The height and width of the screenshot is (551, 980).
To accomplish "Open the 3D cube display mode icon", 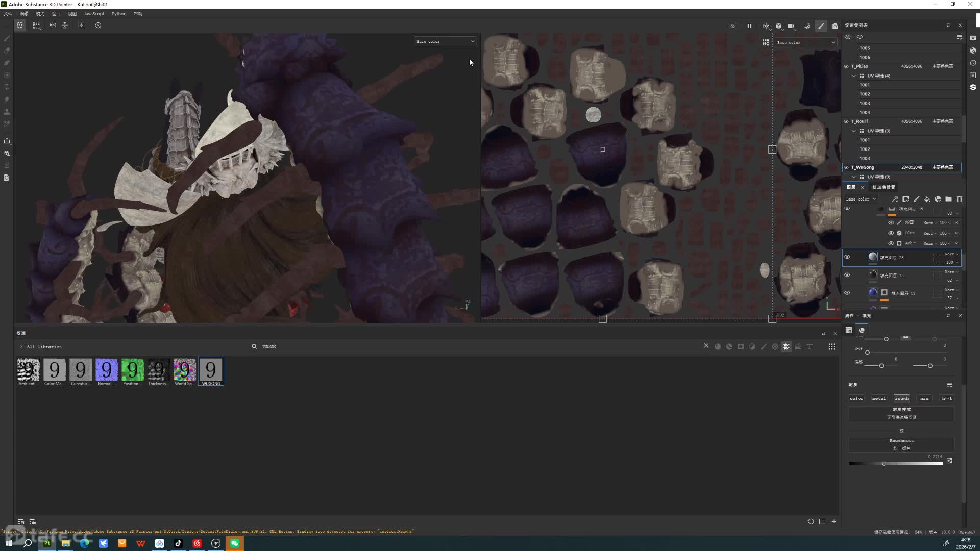I will (x=778, y=26).
